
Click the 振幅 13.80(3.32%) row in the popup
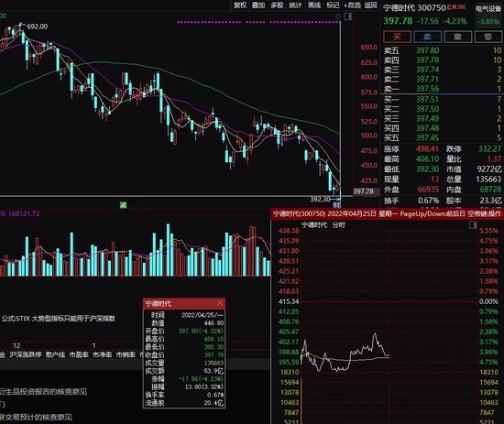184,386
